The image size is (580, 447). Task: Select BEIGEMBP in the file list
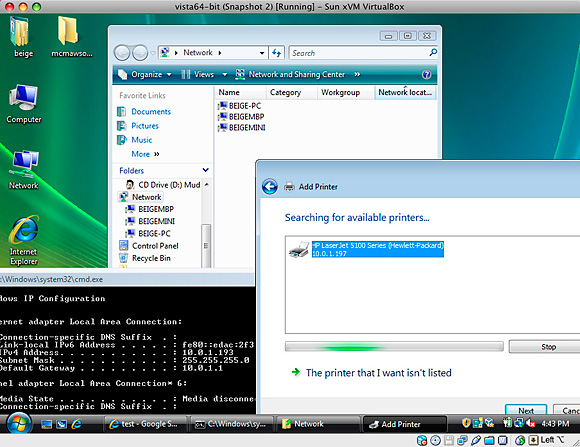[241, 117]
